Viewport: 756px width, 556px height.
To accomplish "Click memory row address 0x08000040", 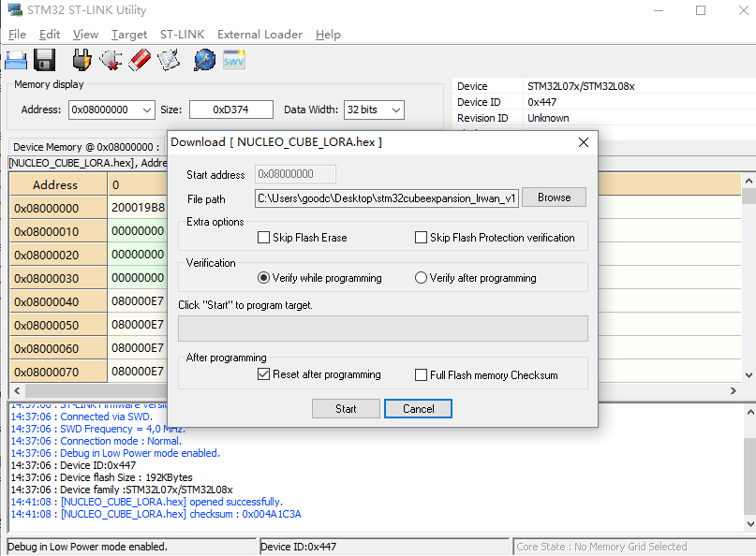I will click(58, 302).
